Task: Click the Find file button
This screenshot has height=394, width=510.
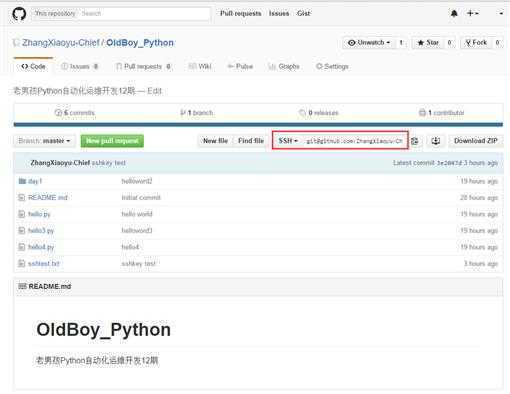Action: 251,141
